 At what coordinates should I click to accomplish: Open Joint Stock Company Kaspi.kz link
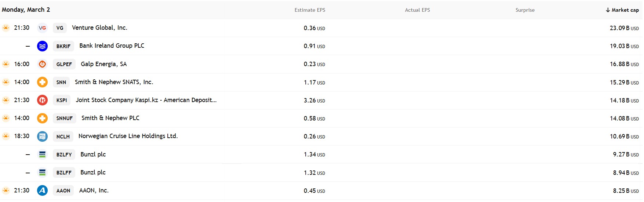tap(146, 100)
